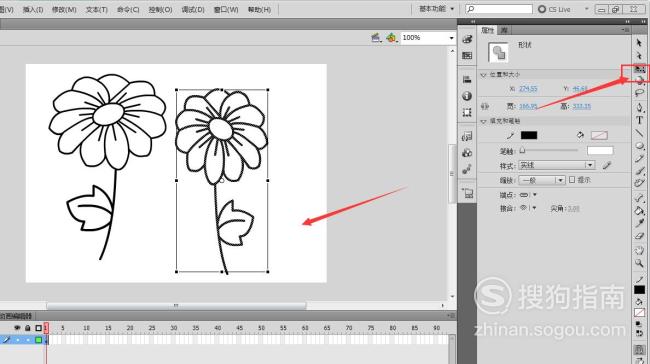This screenshot has height=364, width=650.
Task: Open the Edit Symbols dropdown icon
Action: click(391, 38)
